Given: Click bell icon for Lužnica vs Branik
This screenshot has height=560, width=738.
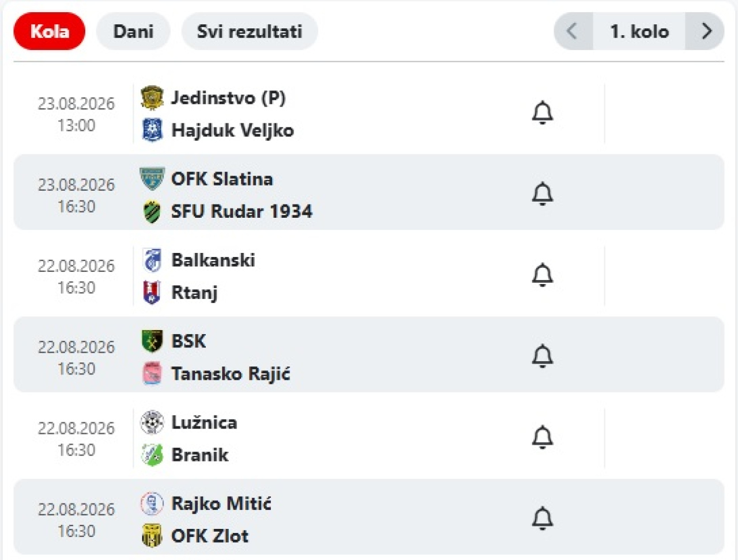Looking at the screenshot, I should pyautogui.click(x=542, y=438).
